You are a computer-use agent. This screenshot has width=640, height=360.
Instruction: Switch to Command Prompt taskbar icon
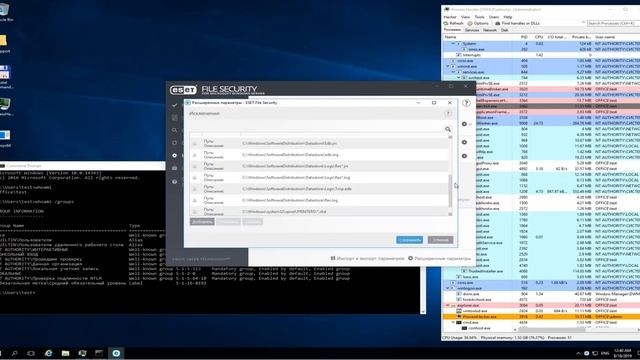pos(99,353)
